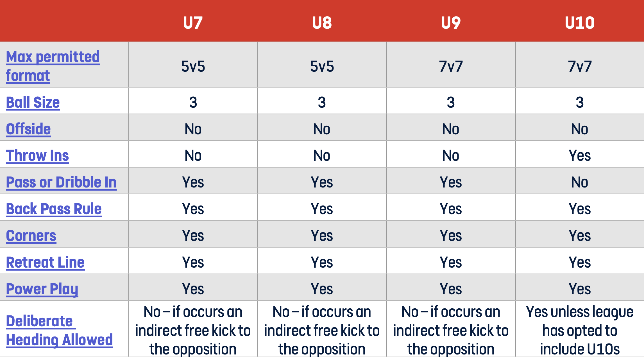Follow the Throw Ins link
The height and width of the screenshot is (357, 644).
click(x=37, y=155)
